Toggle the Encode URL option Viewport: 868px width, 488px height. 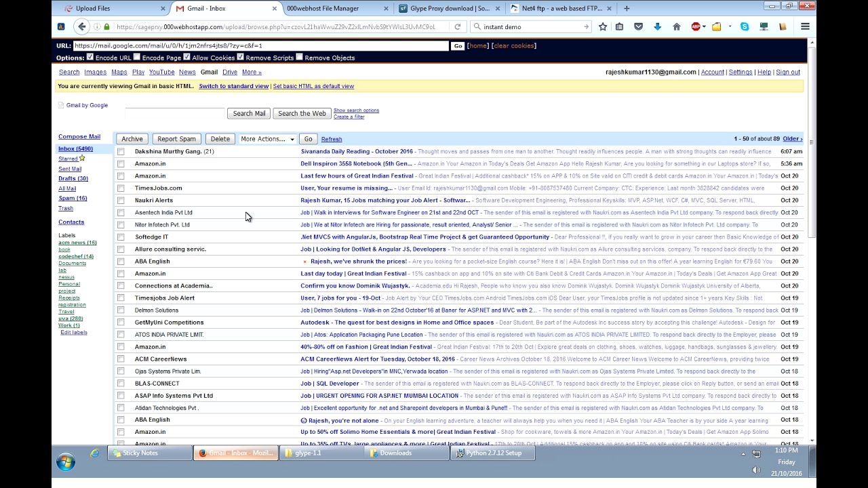pos(90,57)
